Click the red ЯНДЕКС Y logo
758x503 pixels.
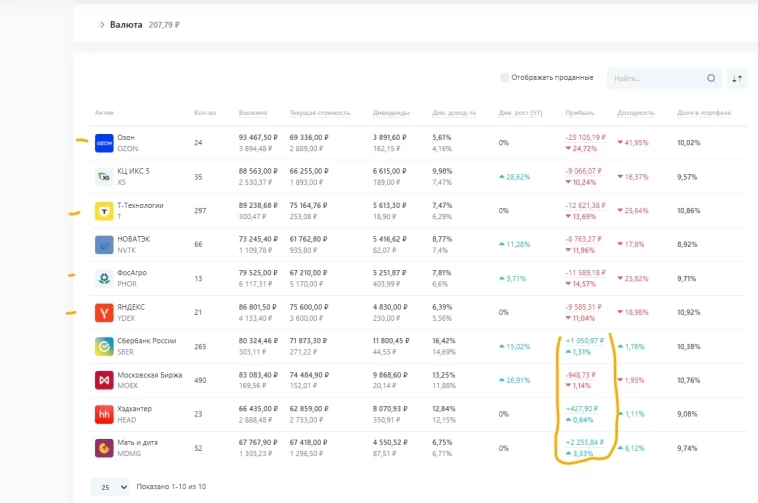(x=104, y=313)
